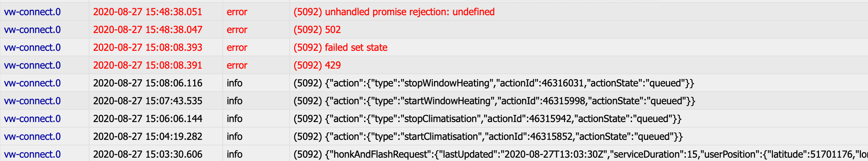Click the startClimatisation log message
The height and width of the screenshot is (161, 868).
tap(488, 137)
